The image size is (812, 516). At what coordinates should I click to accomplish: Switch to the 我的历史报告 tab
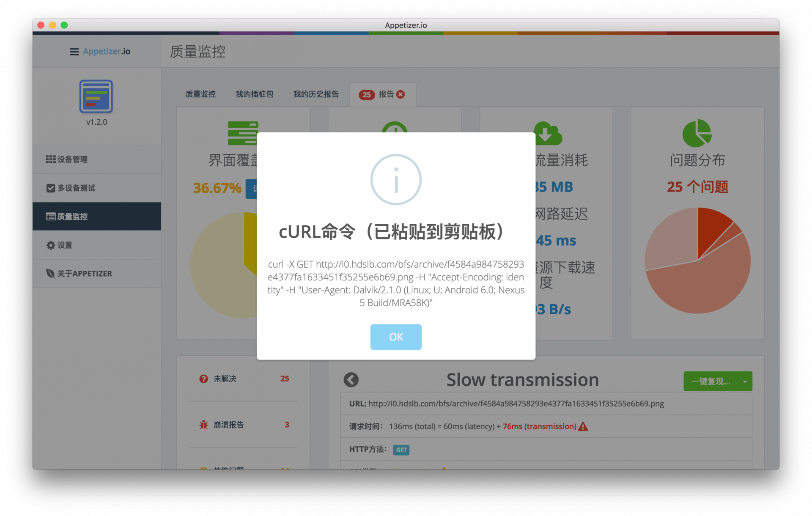[316, 94]
